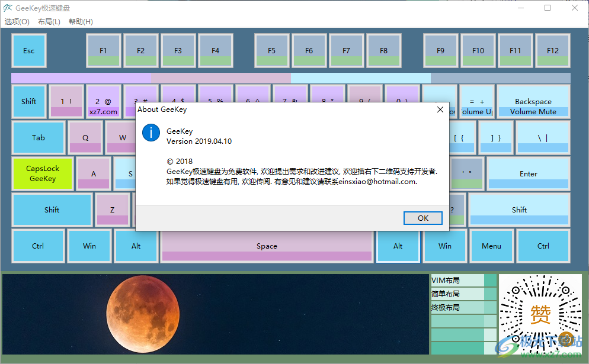Click the right Shift key
Screen dimensions: 589x364
(x=519, y=210)
